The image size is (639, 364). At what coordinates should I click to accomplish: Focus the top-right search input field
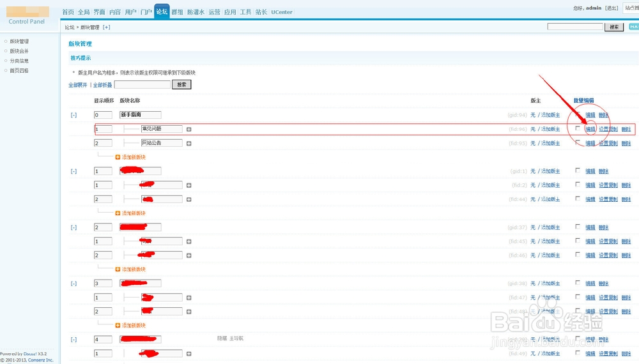tap(575, 26)
